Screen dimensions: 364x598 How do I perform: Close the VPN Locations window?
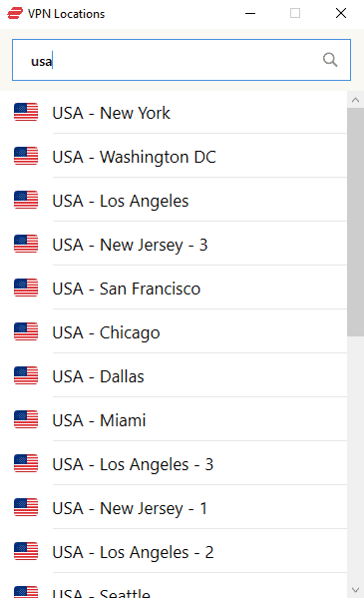click(341, 13)
